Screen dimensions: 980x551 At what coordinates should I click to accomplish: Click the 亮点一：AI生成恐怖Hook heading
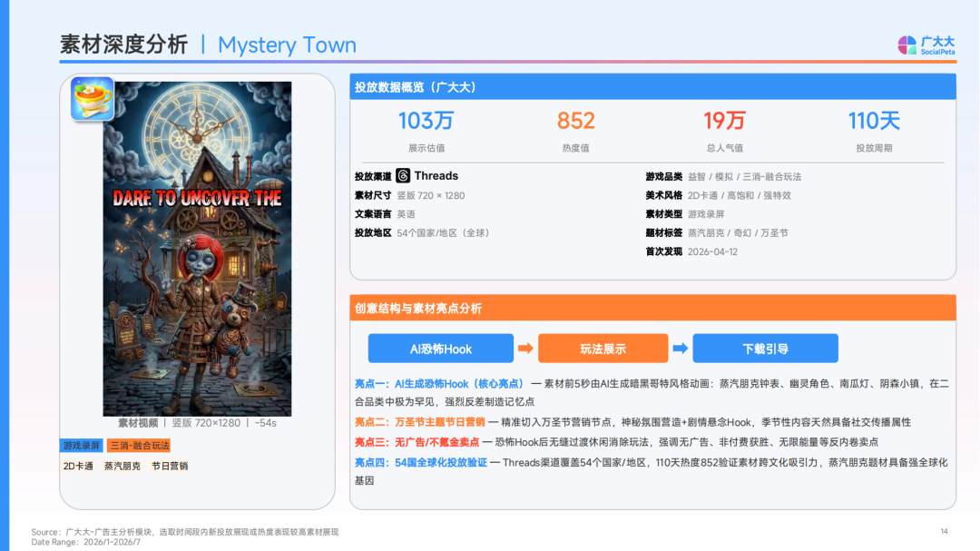click(440, 383)
